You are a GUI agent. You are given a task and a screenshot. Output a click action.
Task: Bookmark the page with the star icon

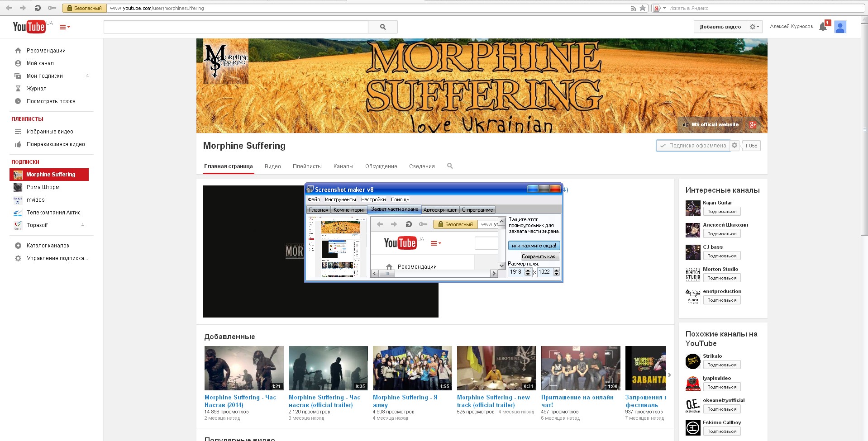click(643, 8)
